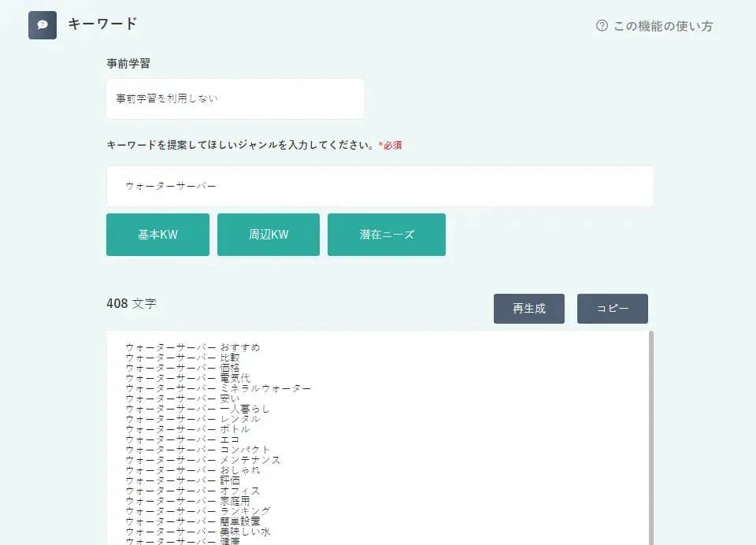Image resolution: width=756 pixels, height=545 pixels.
Task: Click the line ウォーターサーバー ランキング
Action: pos(198,511)
